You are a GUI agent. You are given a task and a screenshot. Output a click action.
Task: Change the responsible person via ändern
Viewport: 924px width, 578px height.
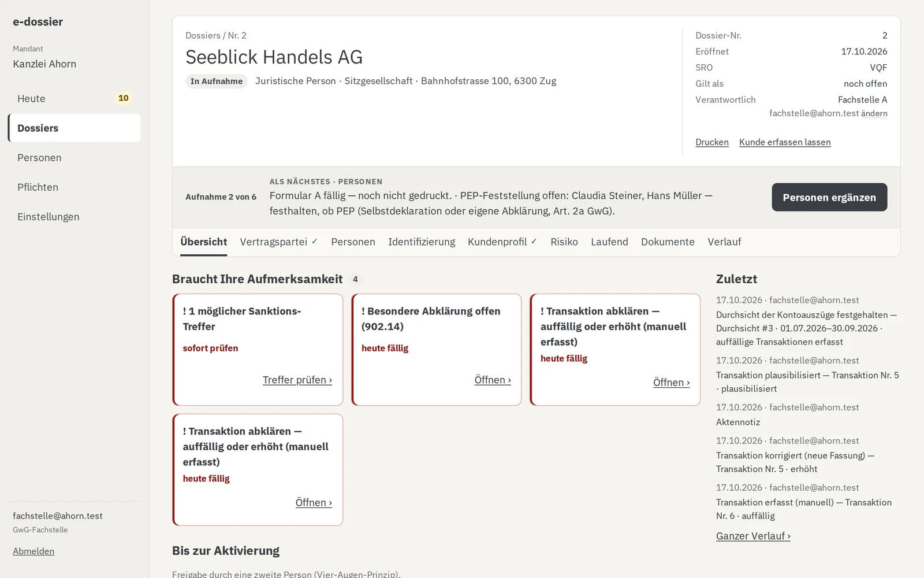point(874,113)
